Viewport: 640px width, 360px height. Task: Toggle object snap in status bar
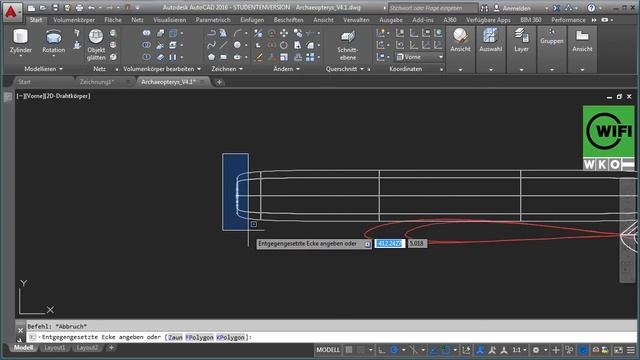tap(445, 350)
